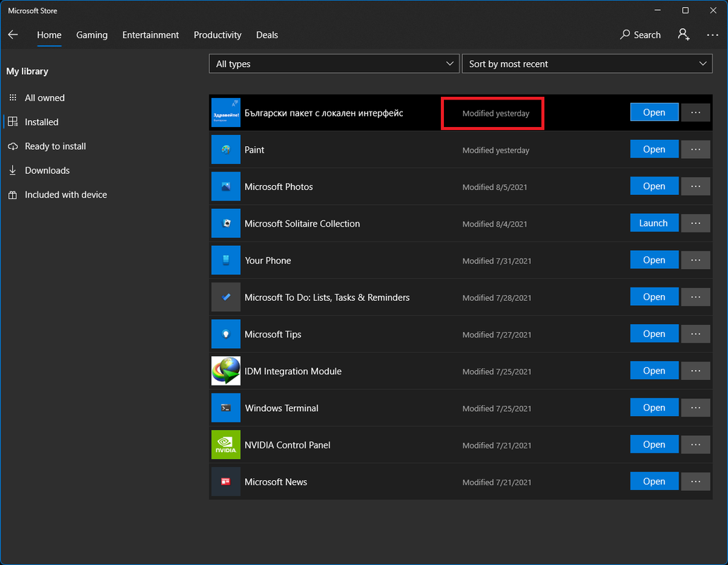Switch to the Entertainment tab
The width and height of the screenshot is (728, 565).
click(151, 35)
